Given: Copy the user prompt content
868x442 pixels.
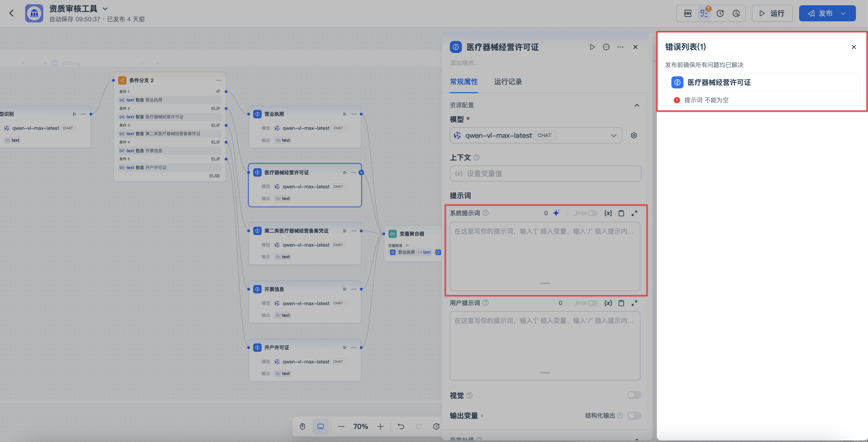Looking at the screenshot, I should point(621,303).
